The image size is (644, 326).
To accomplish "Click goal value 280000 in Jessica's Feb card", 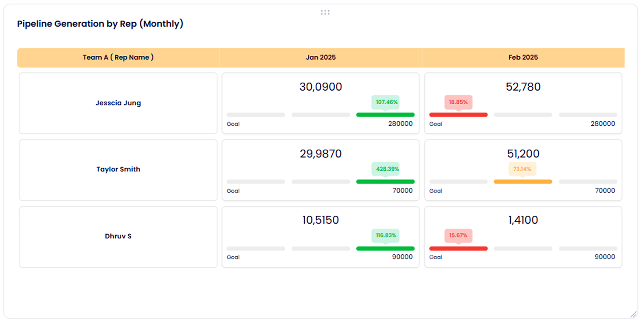I will (603, 124).
